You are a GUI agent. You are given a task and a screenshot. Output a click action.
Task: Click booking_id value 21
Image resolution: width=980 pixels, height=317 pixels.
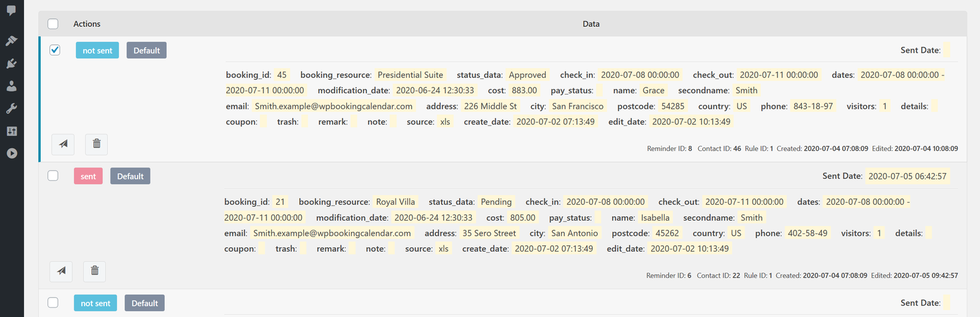pyautogui.click(x=281, y=202)
